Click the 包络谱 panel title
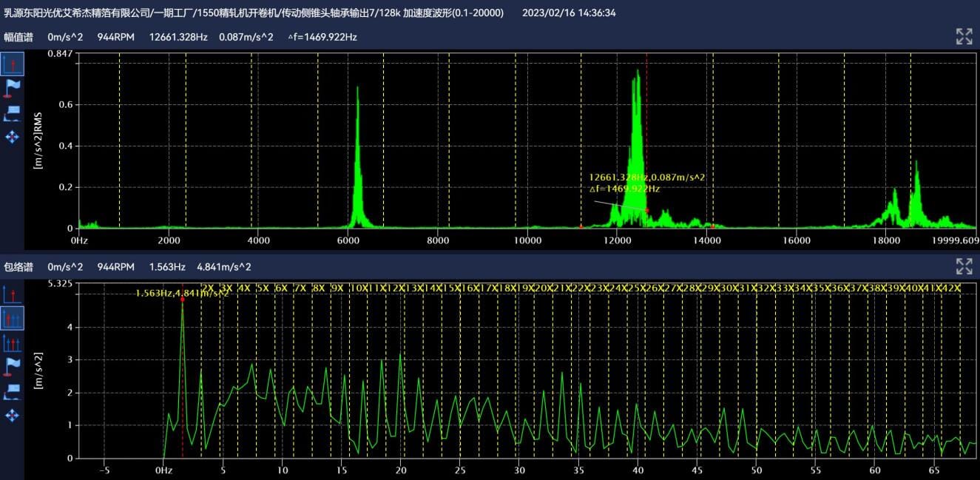Image resolution: width=980 pixels, height=480 pixels. point(18,266)
